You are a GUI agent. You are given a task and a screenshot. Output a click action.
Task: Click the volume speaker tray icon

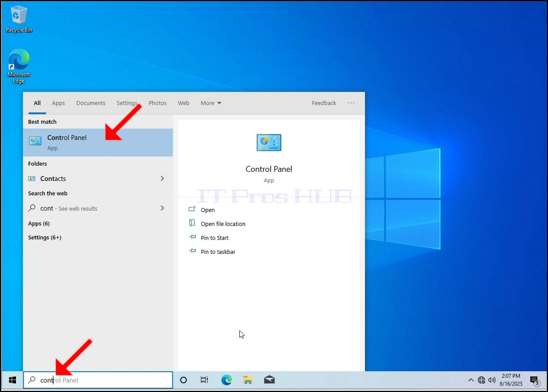pos(491,380)
